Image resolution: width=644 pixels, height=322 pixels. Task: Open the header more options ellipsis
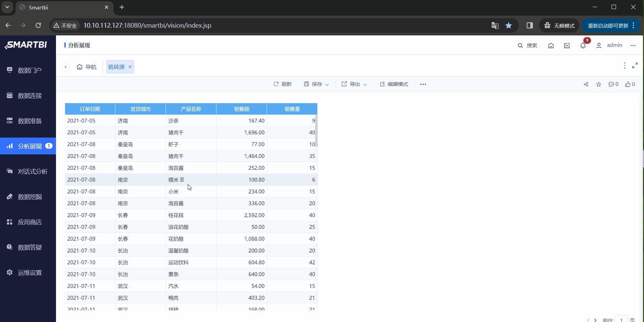point(633,45)
